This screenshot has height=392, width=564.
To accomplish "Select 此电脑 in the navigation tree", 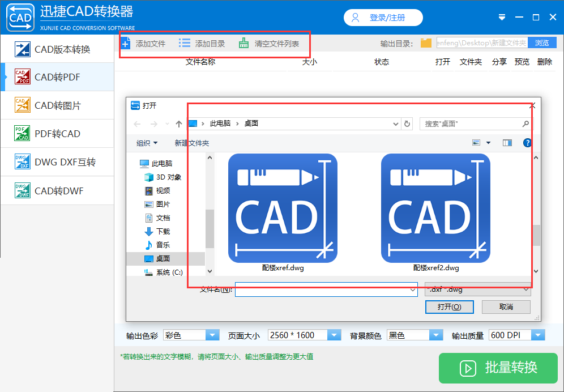I will click(x=156, y=163).
